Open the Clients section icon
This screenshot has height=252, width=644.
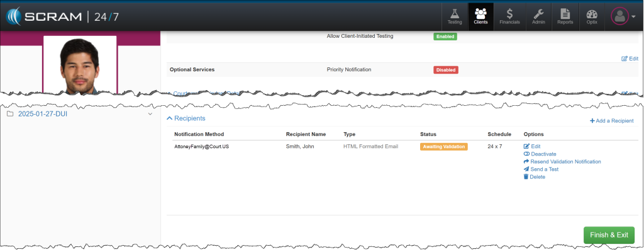pyautogui.click(x=480, y=16)
